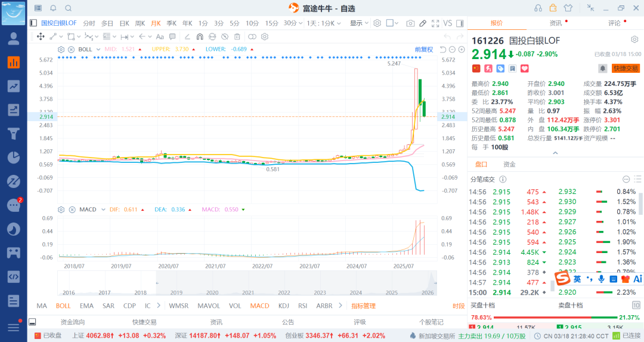Open the filter funnel sidebar icon
Viewport: 644px width, 342px height.
tap(14, 134)
